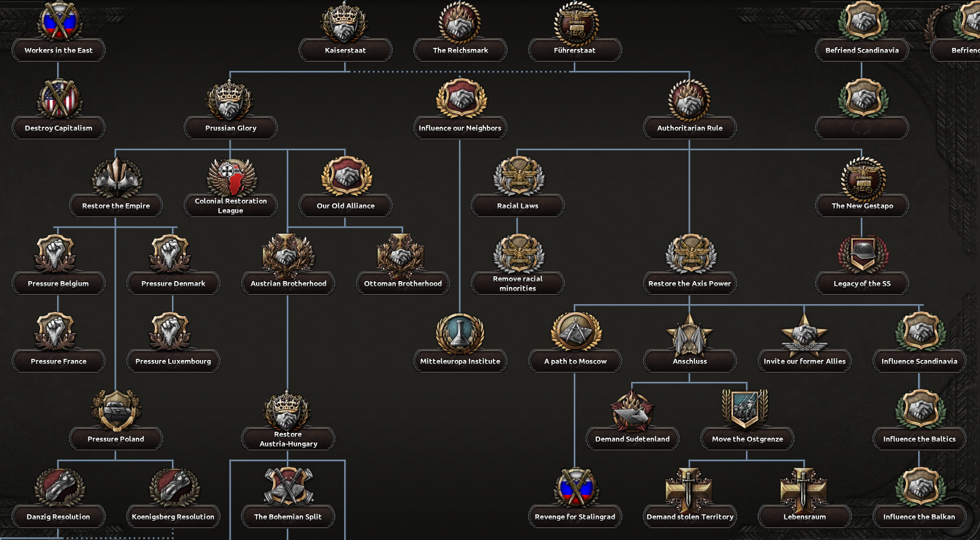Viewport: 980px width, 540px height.
Task: Select the Influence Scandinavia focus label
Action: coord(919,361)
